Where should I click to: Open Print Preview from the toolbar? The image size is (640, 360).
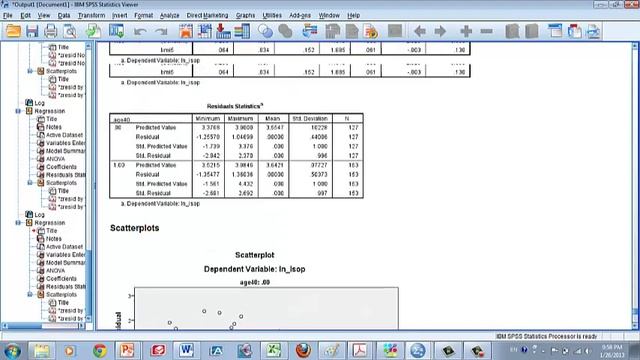(x=70, y=31)
